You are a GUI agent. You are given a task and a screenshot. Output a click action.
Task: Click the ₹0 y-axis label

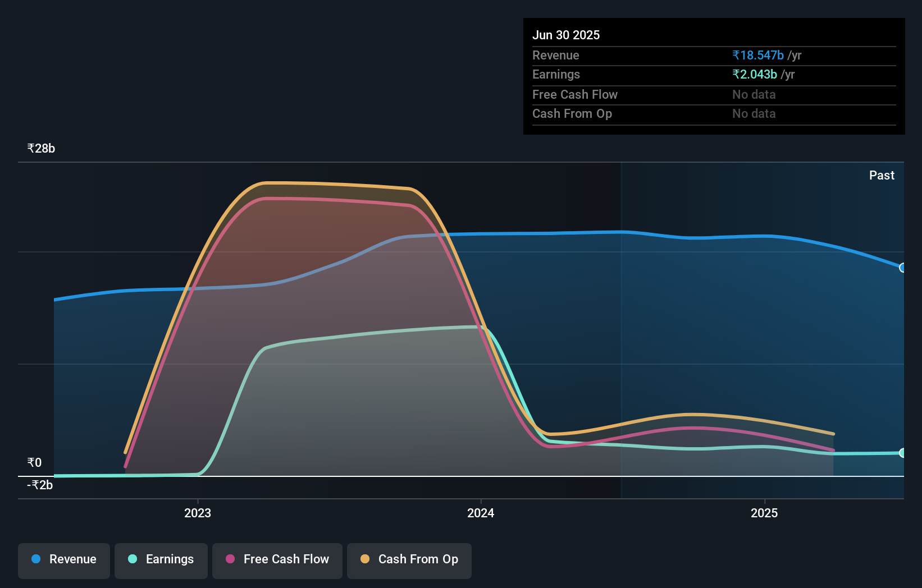point(34,462)
